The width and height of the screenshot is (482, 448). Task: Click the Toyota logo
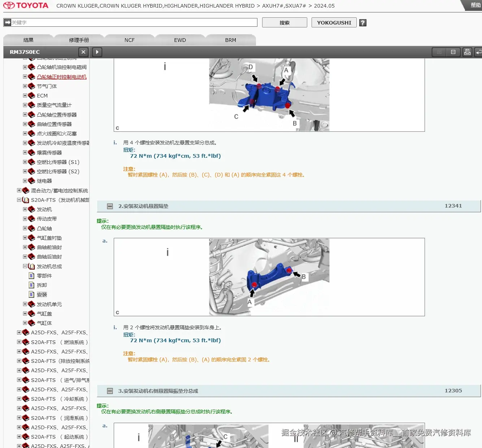click(26, 5)
